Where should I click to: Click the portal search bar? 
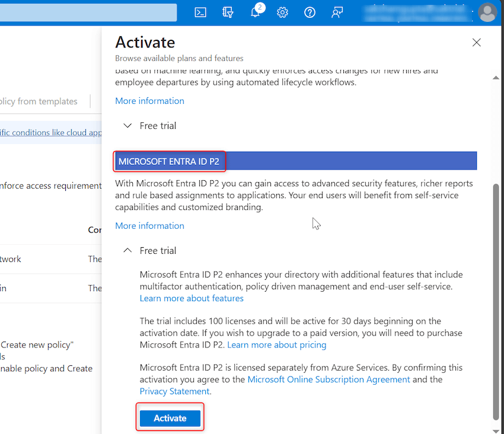tap(89, 12)
